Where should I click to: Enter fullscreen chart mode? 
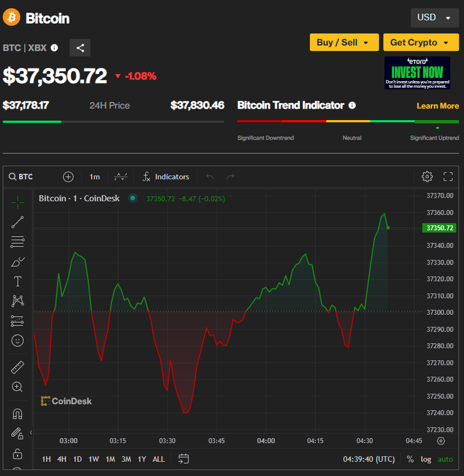[x=448, y=177]
